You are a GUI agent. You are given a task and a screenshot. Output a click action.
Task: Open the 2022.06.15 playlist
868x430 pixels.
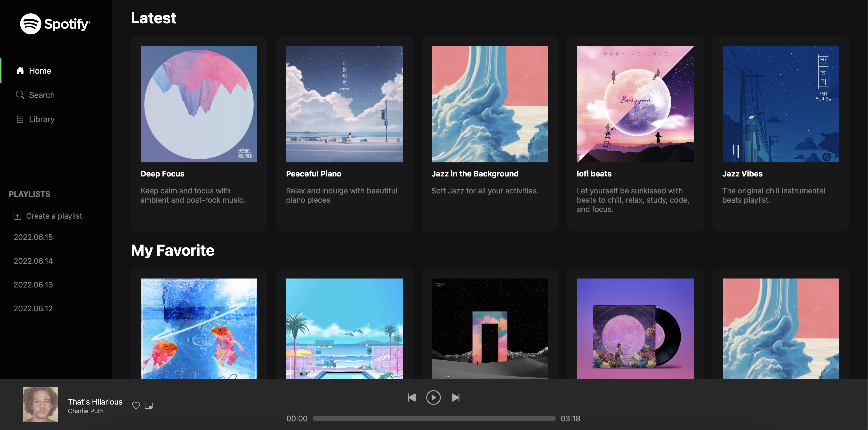pyautogui.click(x=33, y=237)
